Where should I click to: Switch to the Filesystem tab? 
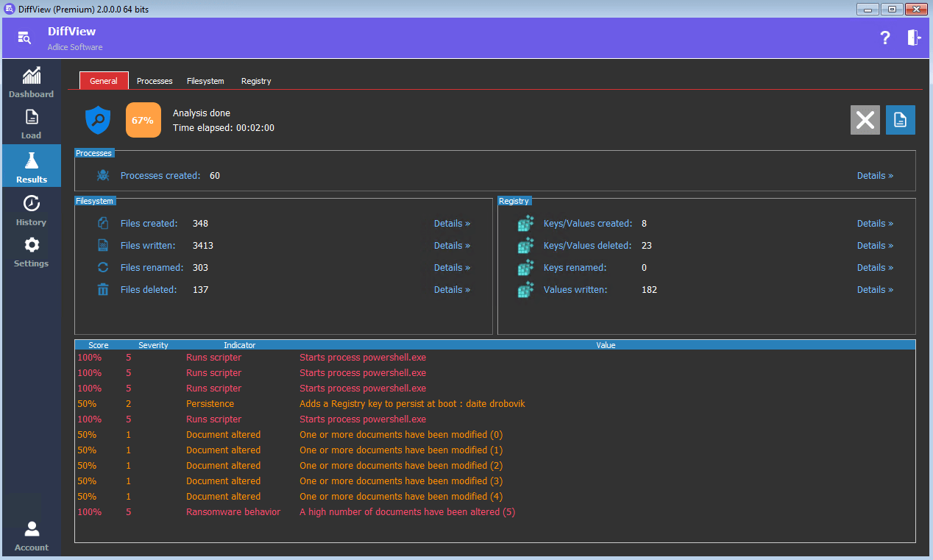pos(205,81)
